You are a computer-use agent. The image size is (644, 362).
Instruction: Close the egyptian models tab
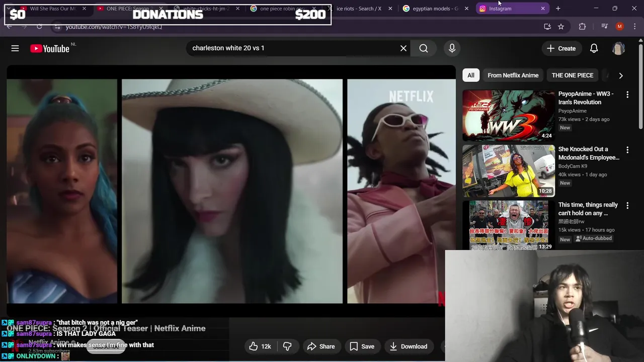pos(466,9)
